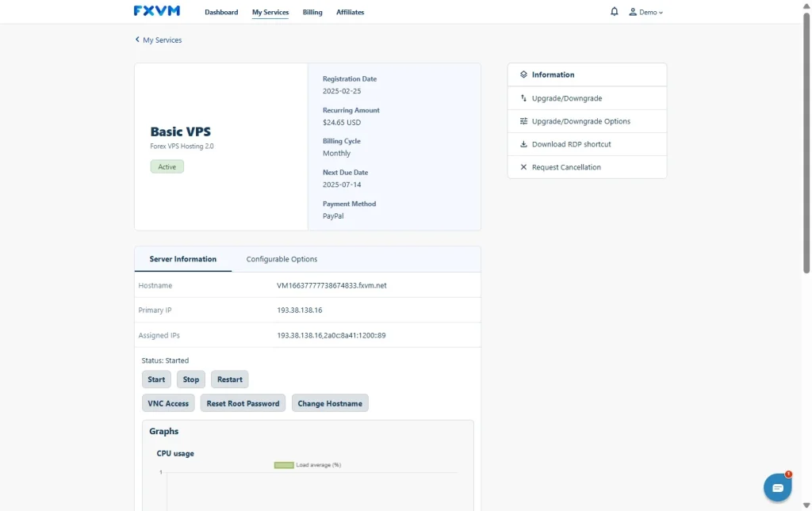Click the Payment Method value PayPal
The width and height of the screenshot is (812, 511).
click(333, 216)
